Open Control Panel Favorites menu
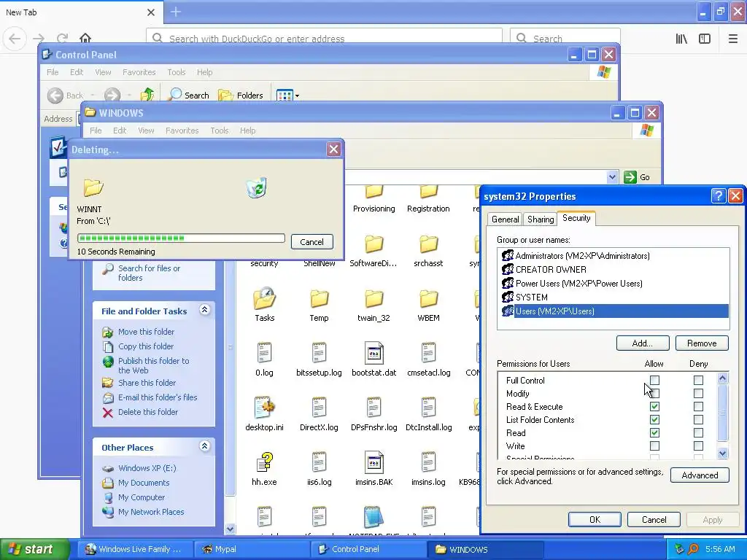 [139, 72]
